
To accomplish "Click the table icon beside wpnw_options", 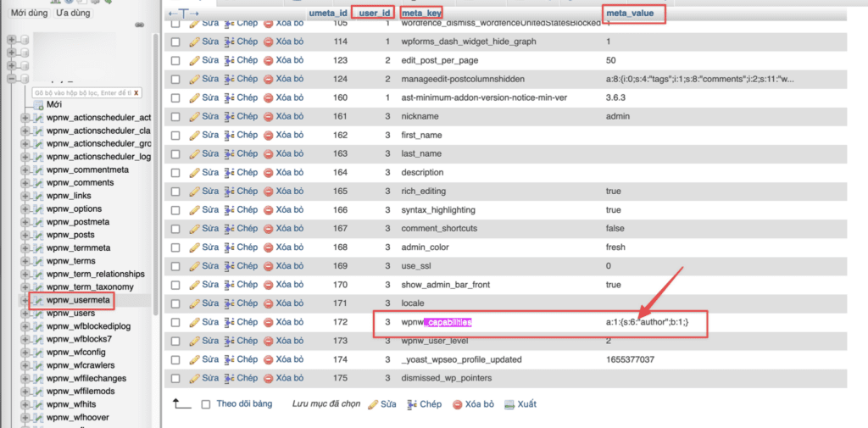I will coord(38,208).
